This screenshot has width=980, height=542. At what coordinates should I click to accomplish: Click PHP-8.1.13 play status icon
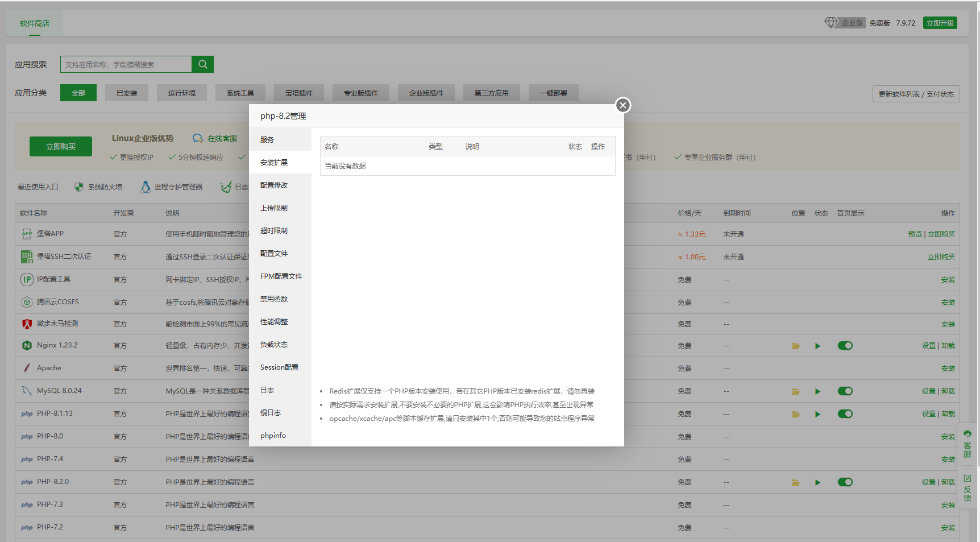click(817, 414)
